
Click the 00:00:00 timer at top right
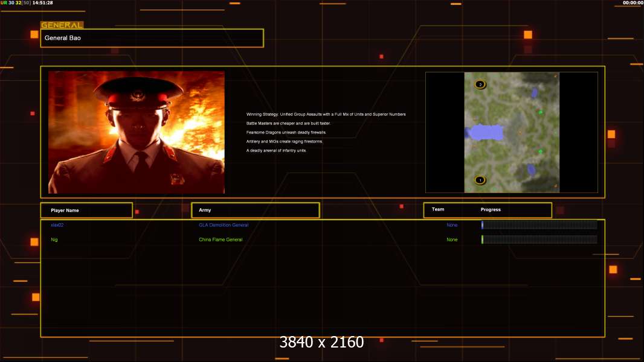633,2
